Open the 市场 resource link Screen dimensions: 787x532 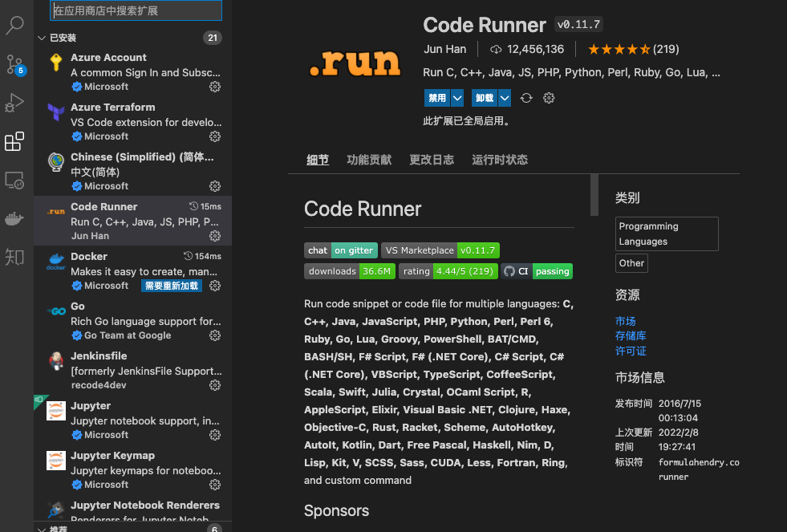[x=626, y=321]
